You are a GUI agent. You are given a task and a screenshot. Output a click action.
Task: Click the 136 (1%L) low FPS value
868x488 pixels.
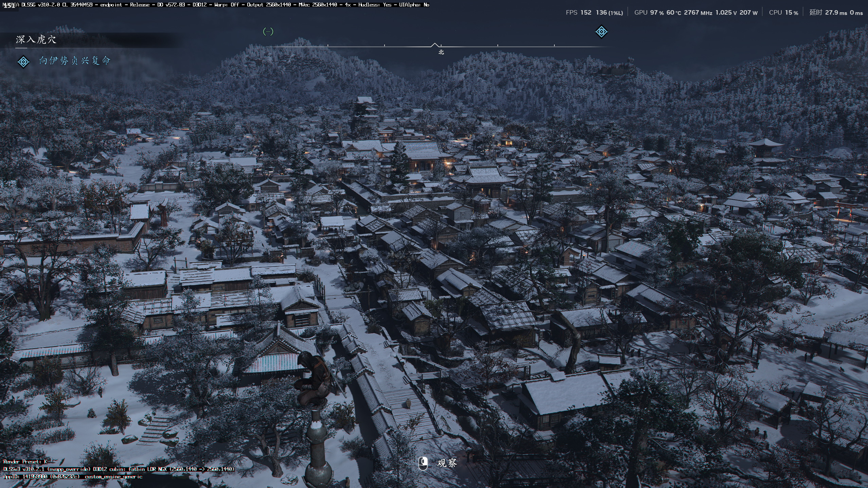609,13
